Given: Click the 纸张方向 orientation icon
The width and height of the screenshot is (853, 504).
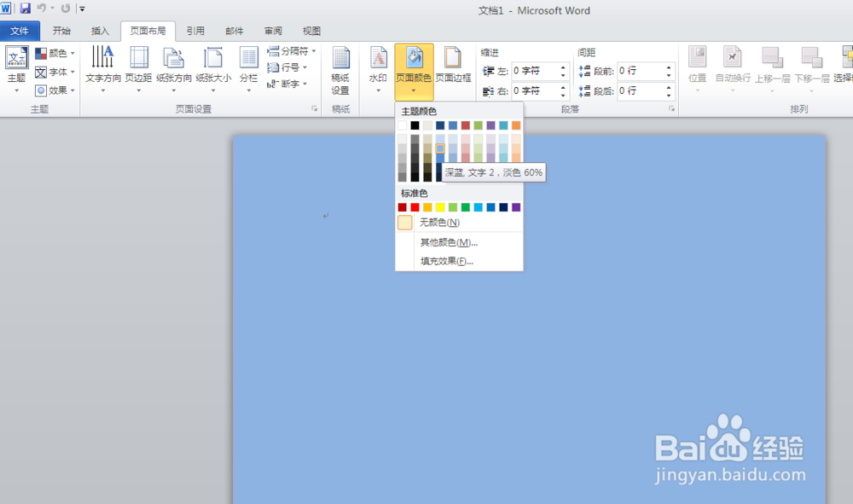Looking at the screenshot, I should click(x=173, y=58).
